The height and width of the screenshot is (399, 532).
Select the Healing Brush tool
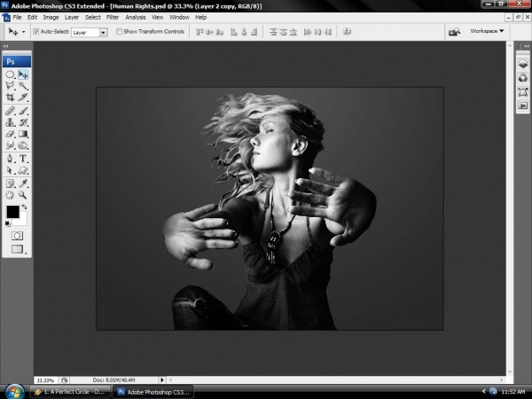click(10, 111)
